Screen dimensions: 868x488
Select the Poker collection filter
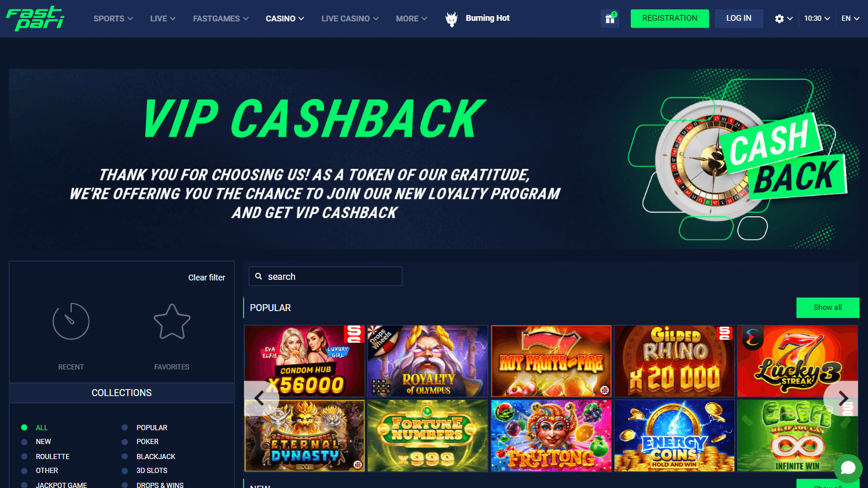coord(147,442)
